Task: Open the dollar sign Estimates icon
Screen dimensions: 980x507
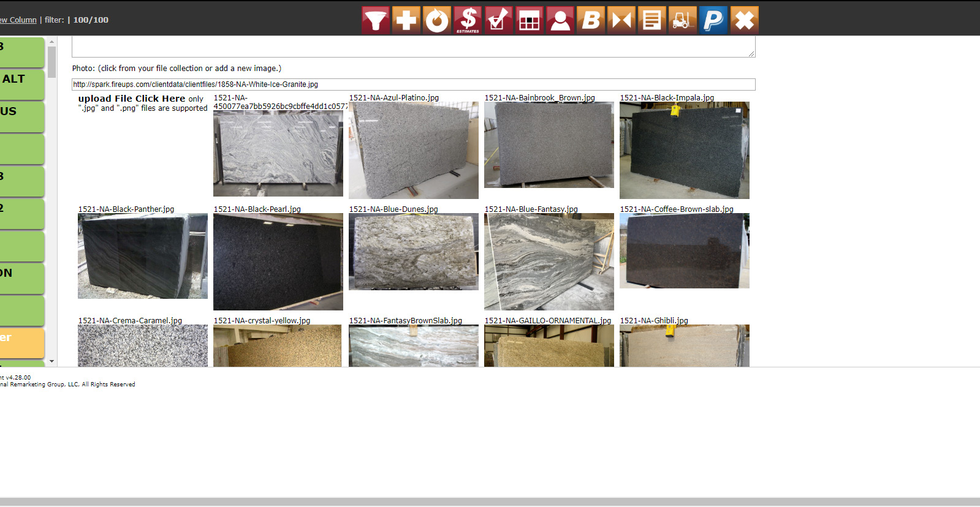Action: (468, 20)
